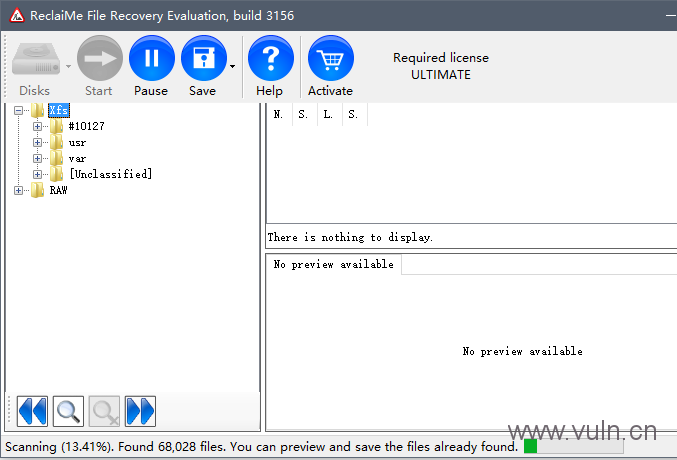This screenshot has height=460, width=677.
Task: Click the last S. column header
Action: tap(354, 114)
